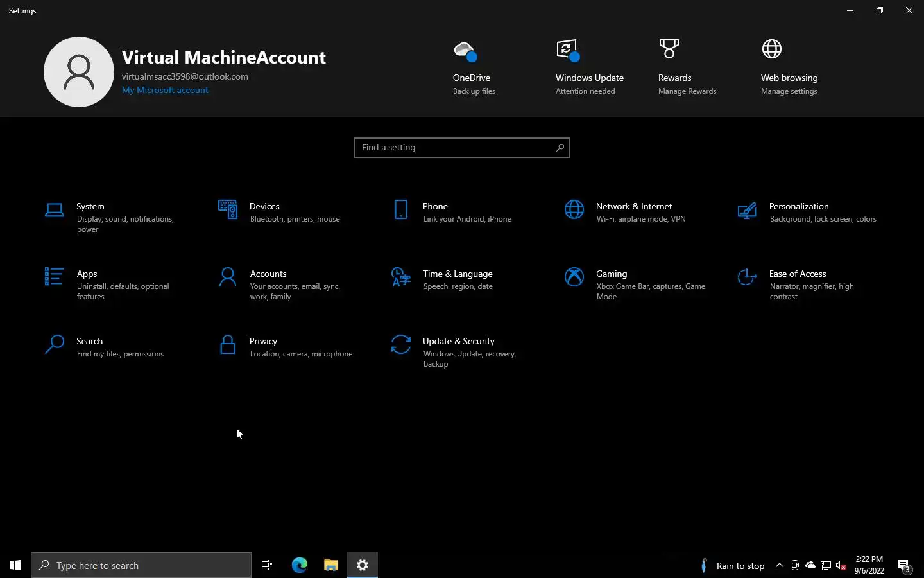The image size is (924, 578).
Task: Click the Ease of Access title
Action: pos(798,274)
